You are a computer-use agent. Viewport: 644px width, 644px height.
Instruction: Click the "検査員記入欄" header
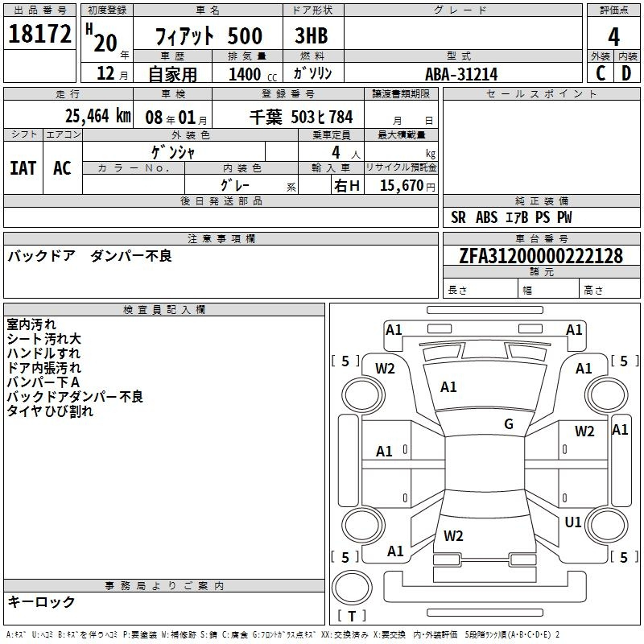click(164, 310)
